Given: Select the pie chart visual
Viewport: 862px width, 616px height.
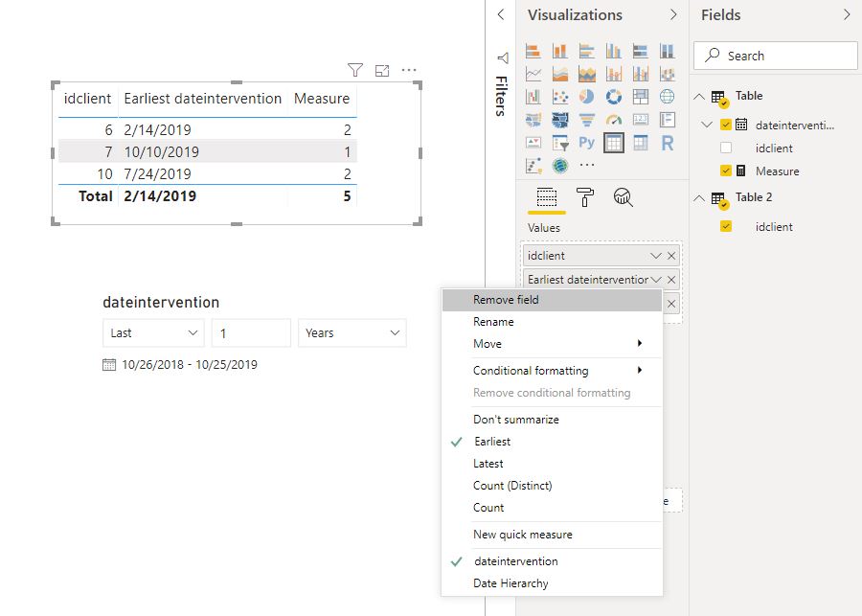Looking at the screenshot, I should click(587, 97).
